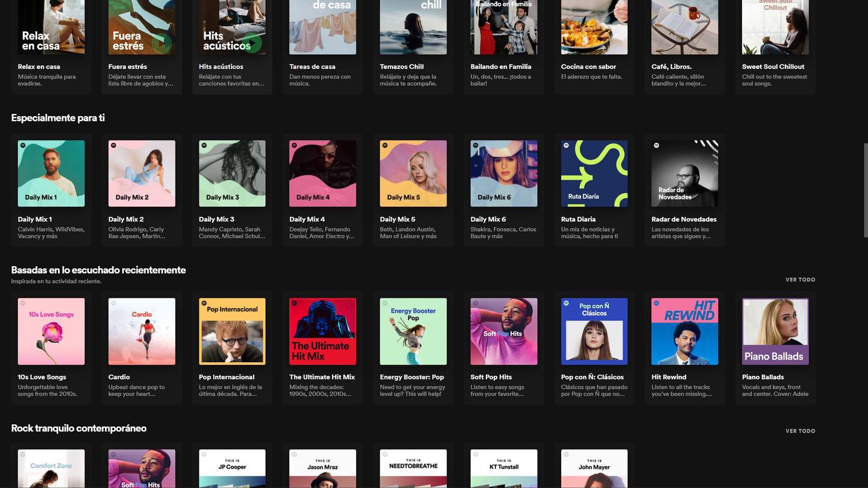The height and width of the screenshot is (488, 868).
Task: Select the Cardio playlist title
Action: (x=119, y=377)
